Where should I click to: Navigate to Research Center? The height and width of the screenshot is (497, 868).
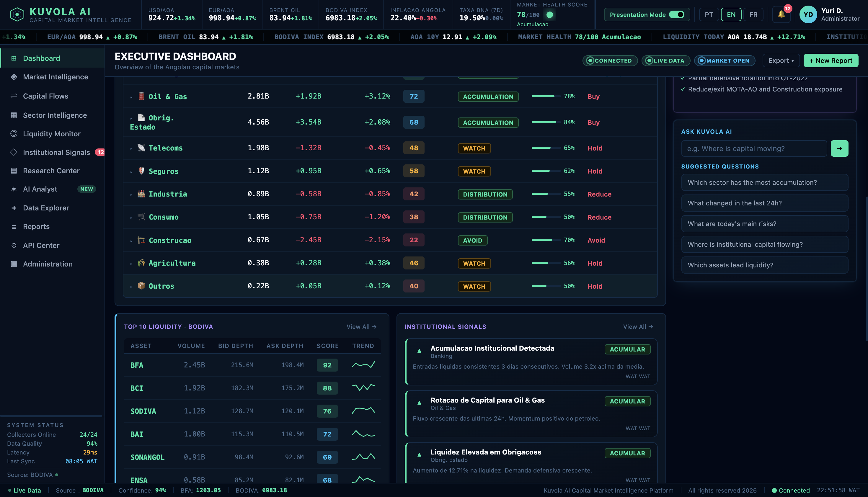53,171
